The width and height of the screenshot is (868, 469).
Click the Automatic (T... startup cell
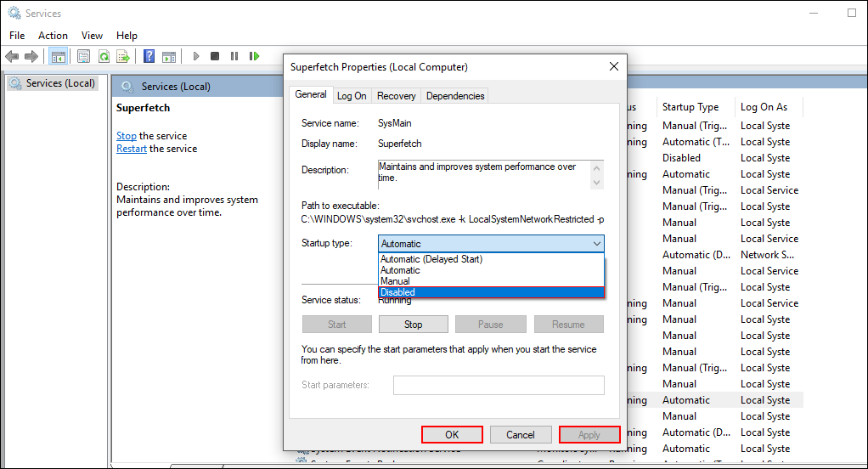pos(696,142)
